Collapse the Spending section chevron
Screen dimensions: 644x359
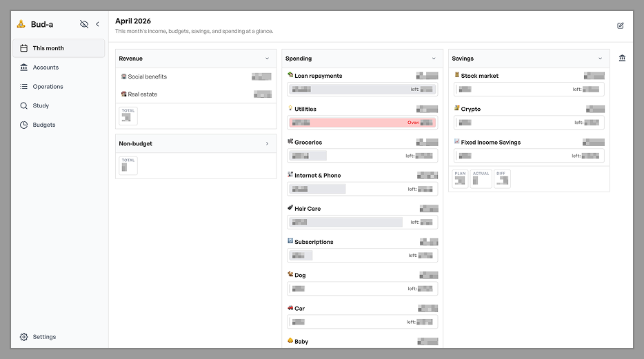(434, 59)
